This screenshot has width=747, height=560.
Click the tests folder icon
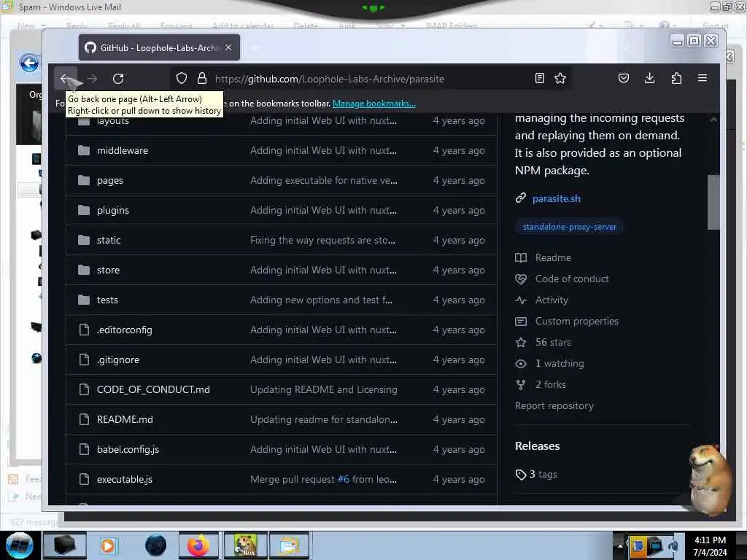[x=84, y=300]
